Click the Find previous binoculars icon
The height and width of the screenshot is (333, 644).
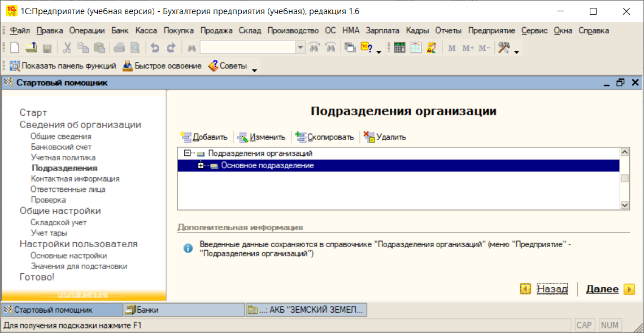click(x=315, y=47)
